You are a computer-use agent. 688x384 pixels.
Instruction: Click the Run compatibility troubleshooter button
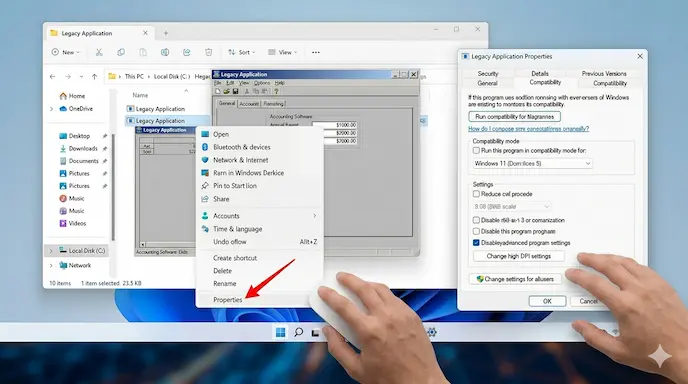coord(514,117)
